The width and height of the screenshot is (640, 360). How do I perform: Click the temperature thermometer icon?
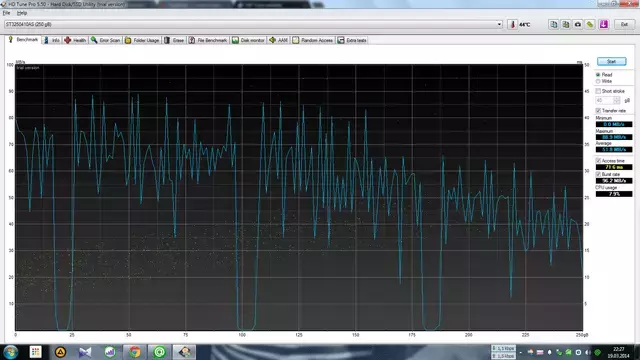click(x=513, y=24)
